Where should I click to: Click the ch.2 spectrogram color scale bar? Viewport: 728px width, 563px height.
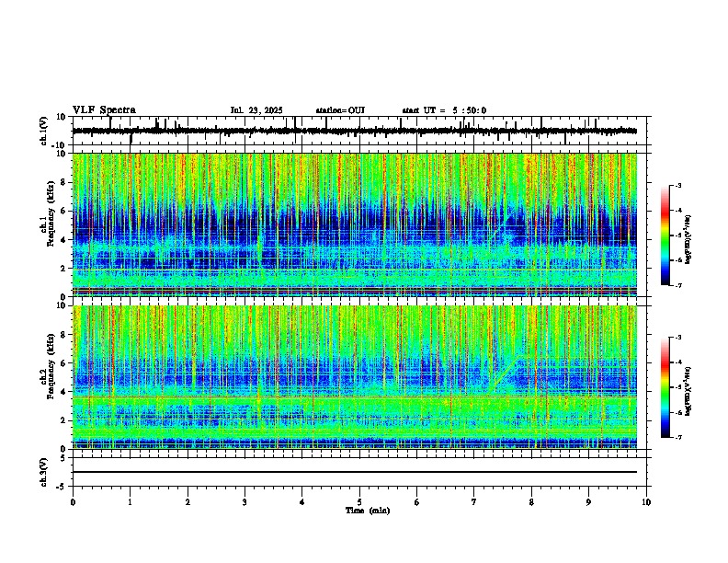pos(665,387)
